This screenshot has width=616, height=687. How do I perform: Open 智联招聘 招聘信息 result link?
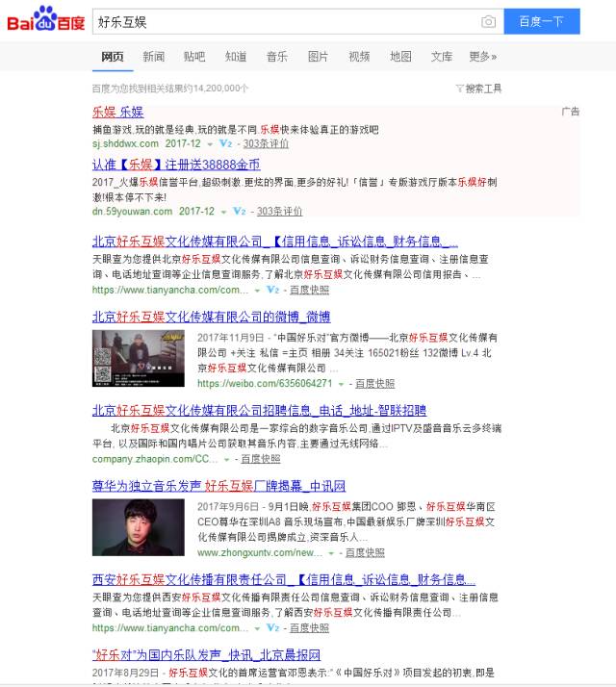[x=259, y=411]
